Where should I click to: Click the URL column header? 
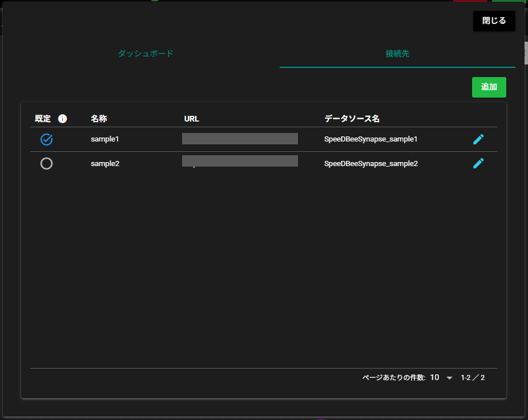point(191,119)
